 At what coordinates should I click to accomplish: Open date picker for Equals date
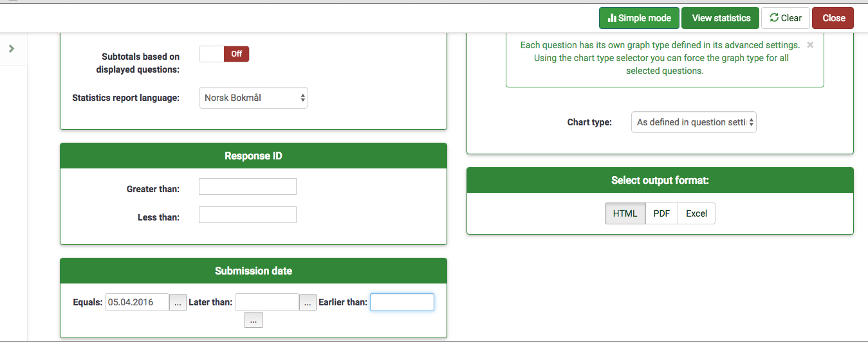click(x=178, y=302)
